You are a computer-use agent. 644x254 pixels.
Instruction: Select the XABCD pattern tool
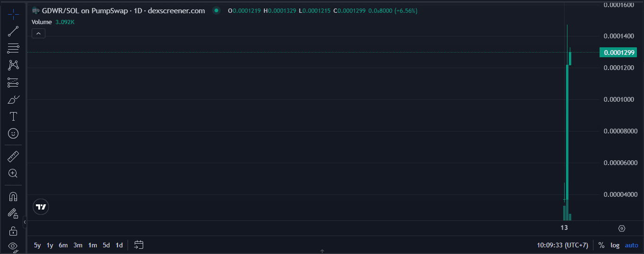(x=13, y=65)
